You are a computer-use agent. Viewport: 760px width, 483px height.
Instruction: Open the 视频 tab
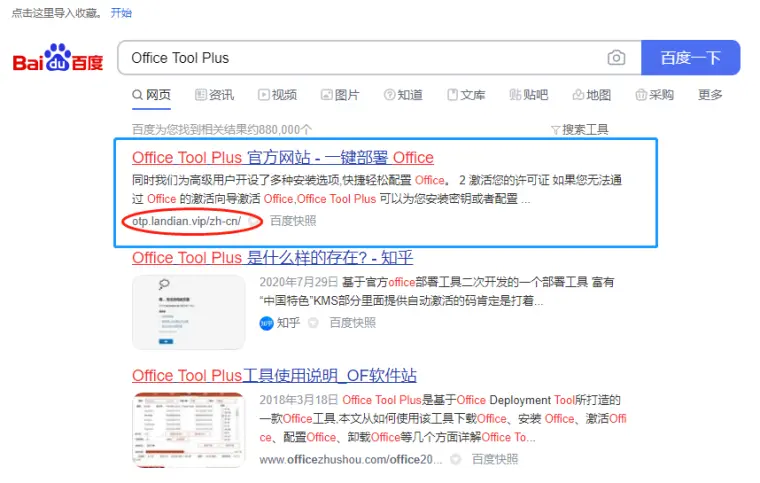[277, 94]
